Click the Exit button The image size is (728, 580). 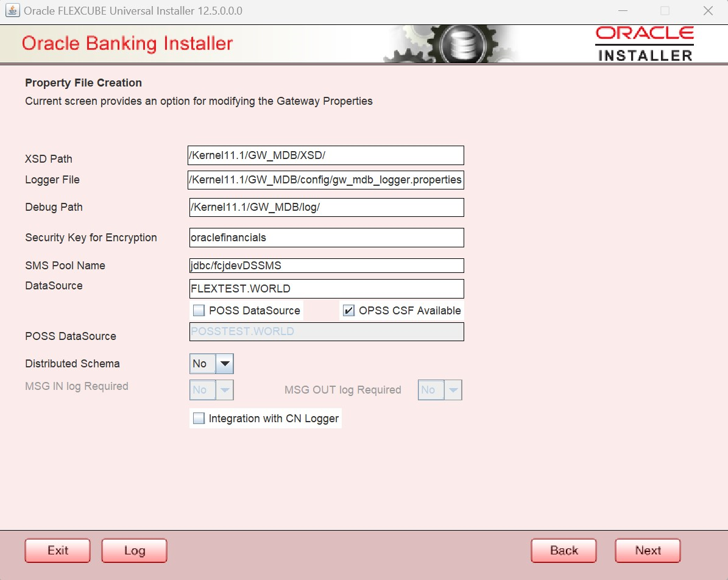[58, 550]
